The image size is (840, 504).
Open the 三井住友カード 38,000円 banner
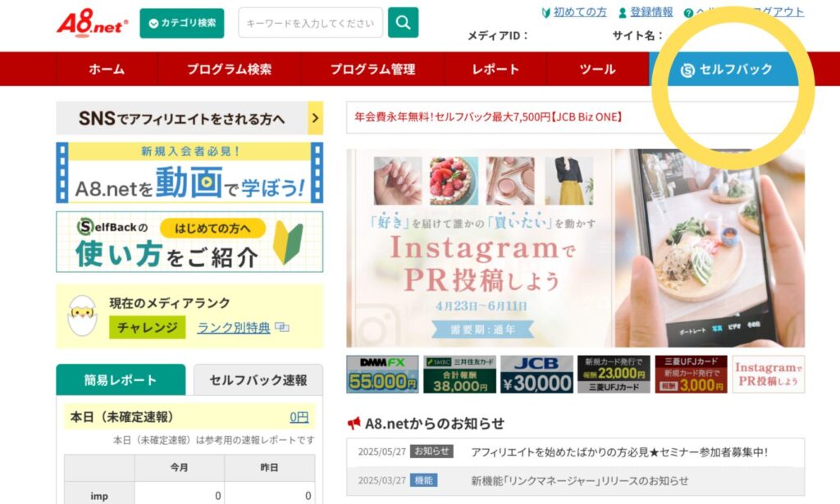coord(459,375)
